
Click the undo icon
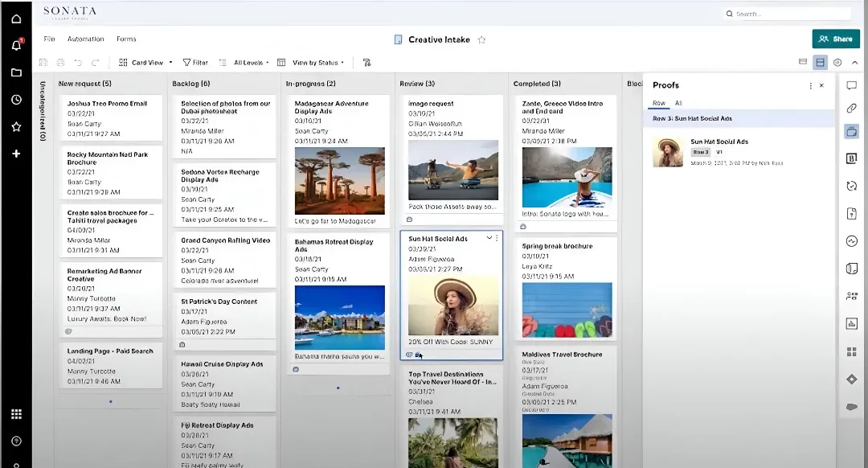(77, 62)
